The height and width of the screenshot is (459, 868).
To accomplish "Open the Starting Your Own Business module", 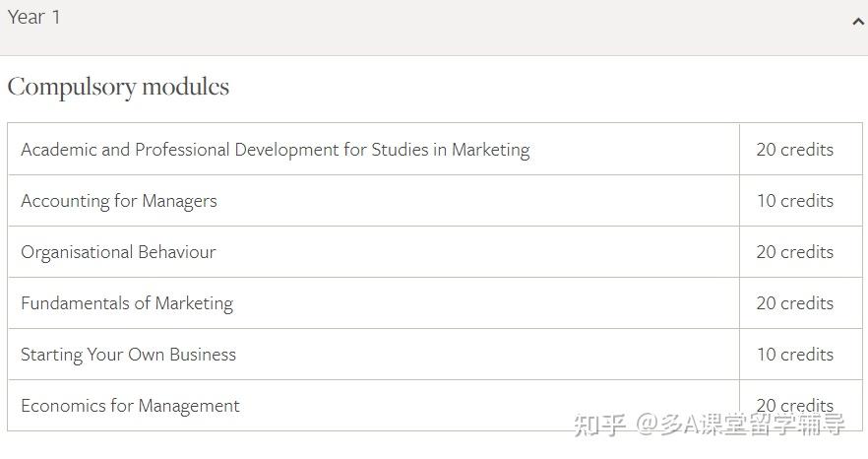I will [x=128, y=355].
